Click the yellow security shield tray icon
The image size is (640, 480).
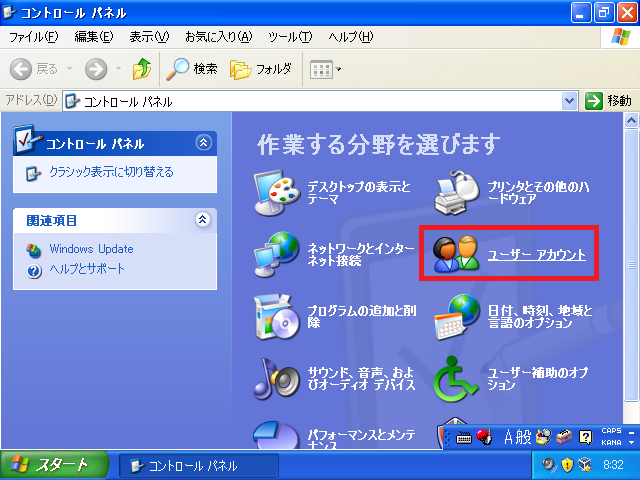coord(567,464)
